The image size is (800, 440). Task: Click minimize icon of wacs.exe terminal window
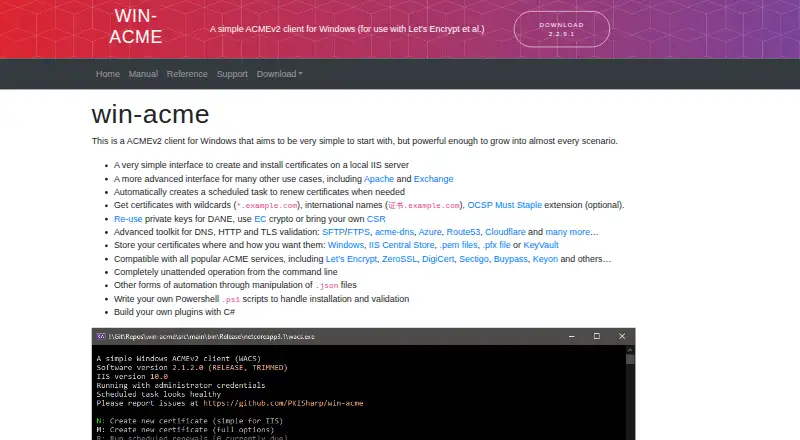pos(571,336)
